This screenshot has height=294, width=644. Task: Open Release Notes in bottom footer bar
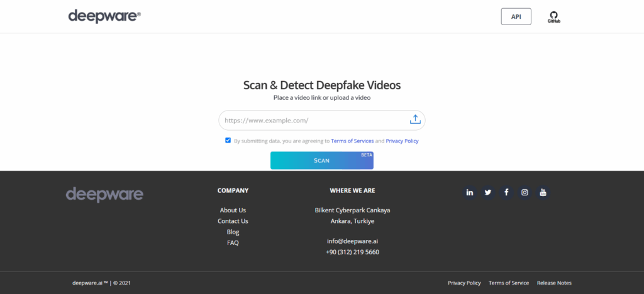point(554,283)
